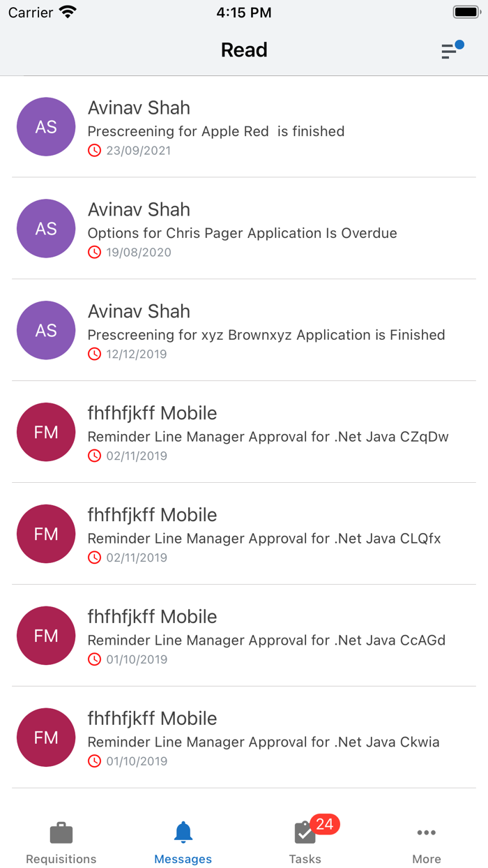Open the message filter options at top right
Screen dimensions: 488x868
450,51
